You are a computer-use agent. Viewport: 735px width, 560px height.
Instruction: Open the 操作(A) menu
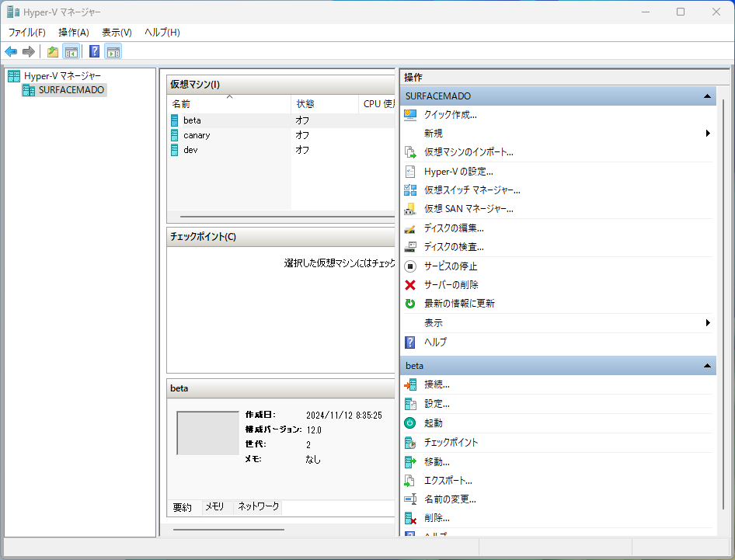pos(74,33)
